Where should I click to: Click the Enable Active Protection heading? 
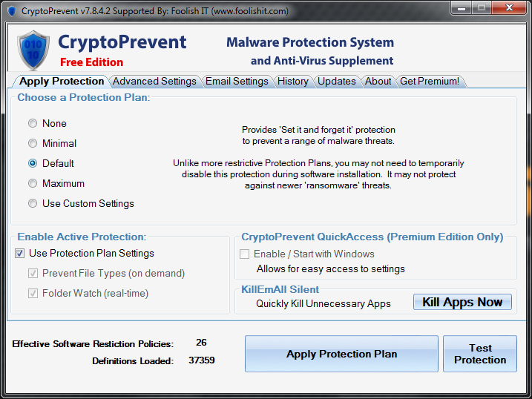coord(82,237)
